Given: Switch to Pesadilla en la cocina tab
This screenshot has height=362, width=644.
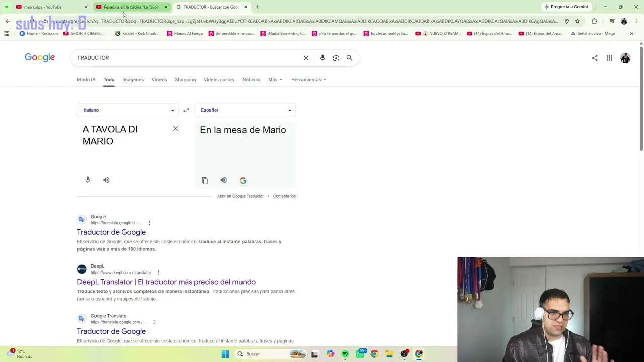Looking at the screenshot, I should coord(132,7).
